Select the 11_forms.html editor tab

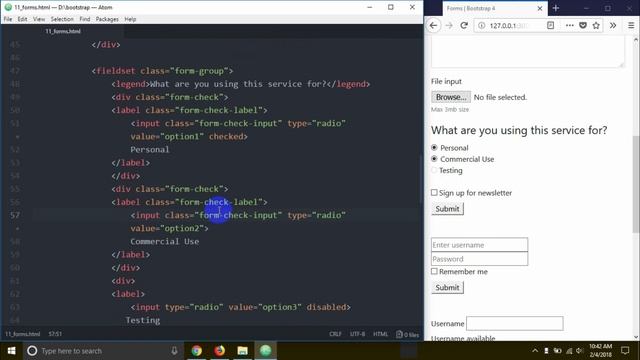(63, 31)
